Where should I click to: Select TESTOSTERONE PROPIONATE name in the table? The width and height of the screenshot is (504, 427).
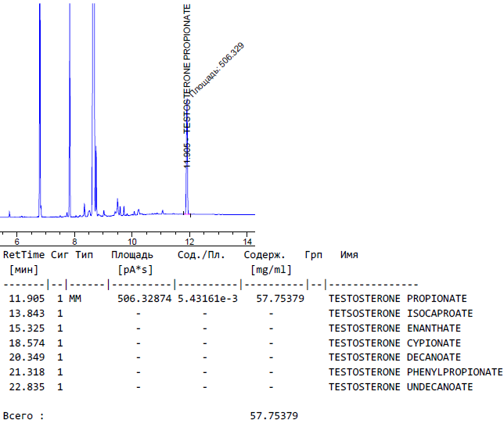[x=397, y=299]
